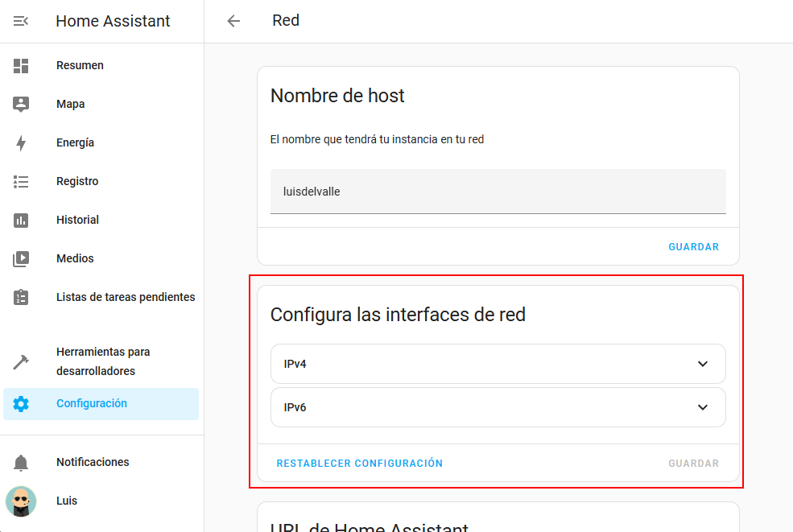Click the developer tools hammer icon
Image resolution: width=793 pixels, height=532 pixels.
[x=21, y=361]
